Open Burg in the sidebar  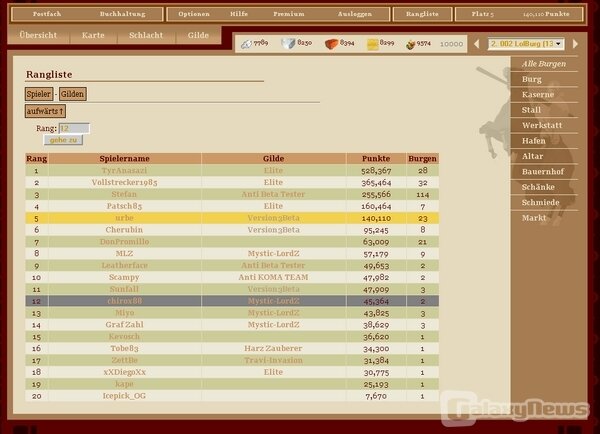(532, 79)
